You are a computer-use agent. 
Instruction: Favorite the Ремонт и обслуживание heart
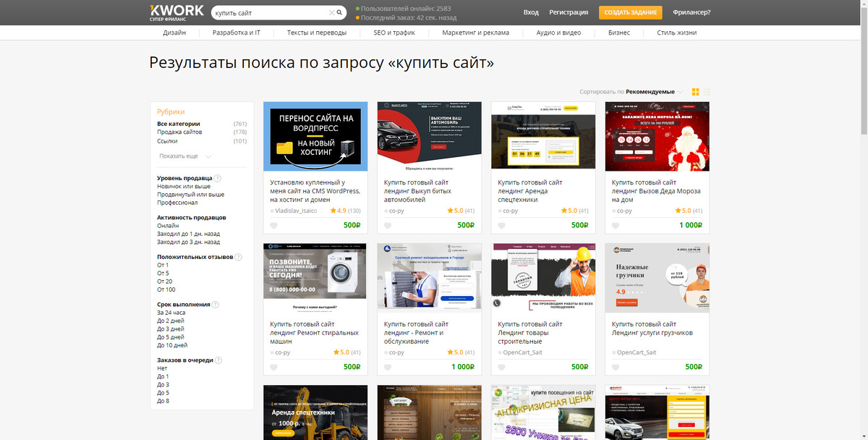388,367
